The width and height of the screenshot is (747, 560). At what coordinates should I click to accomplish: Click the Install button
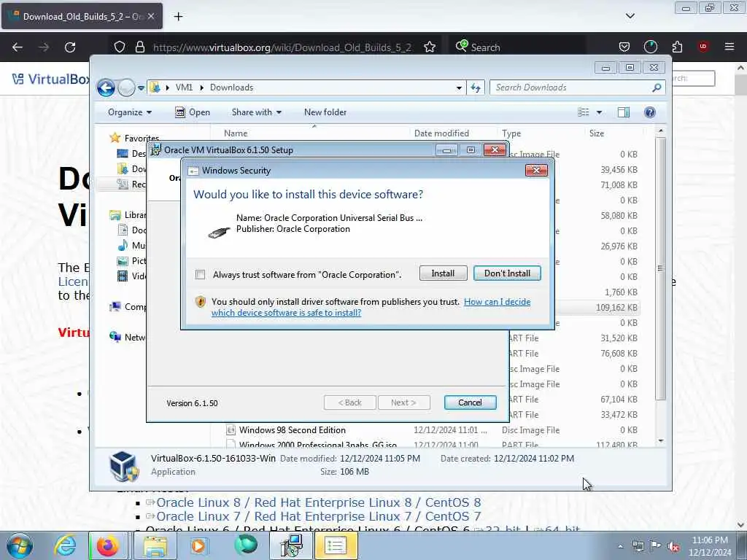pos(443,273)
